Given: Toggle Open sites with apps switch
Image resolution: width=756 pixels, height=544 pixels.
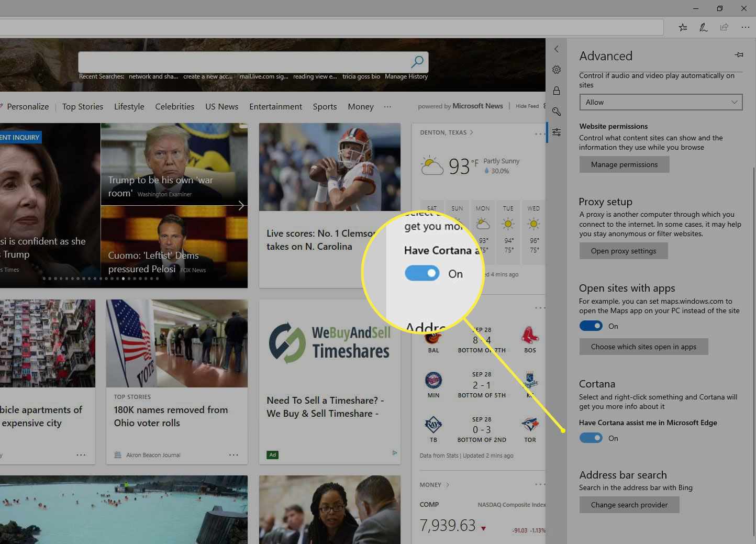Looking at the screenshot, I should [591, 326].
